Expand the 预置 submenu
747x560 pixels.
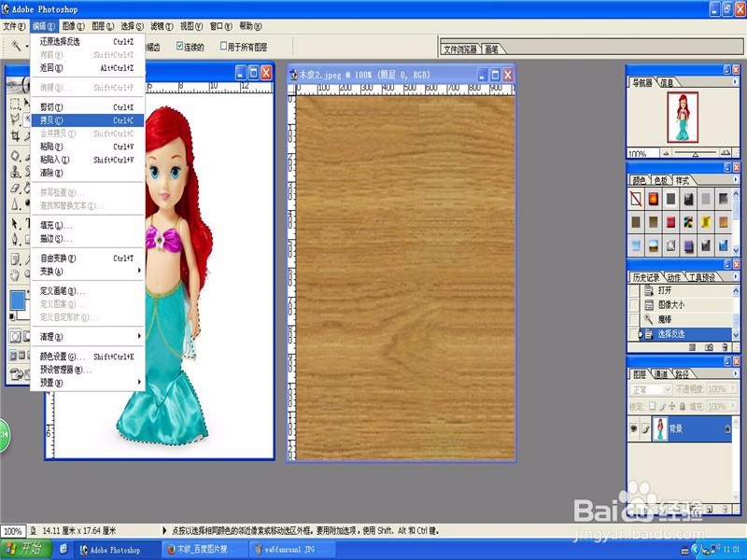88,383
